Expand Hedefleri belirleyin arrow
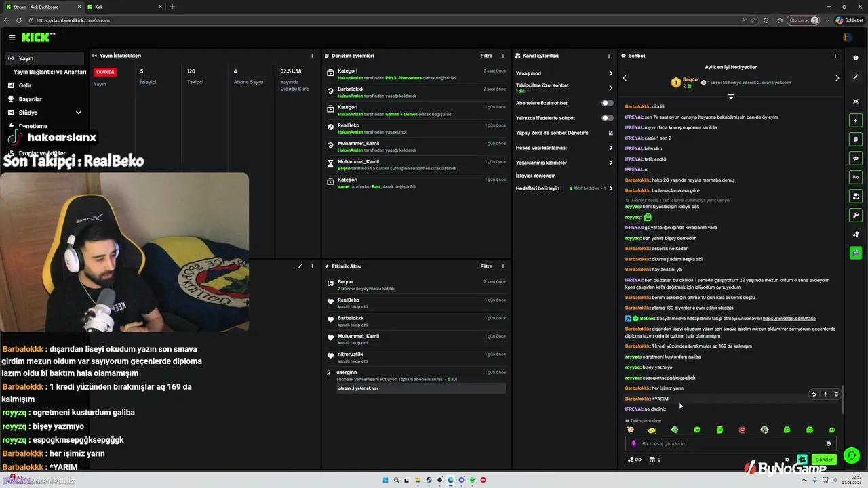This screenshot has height=488, width=868. 610,188
